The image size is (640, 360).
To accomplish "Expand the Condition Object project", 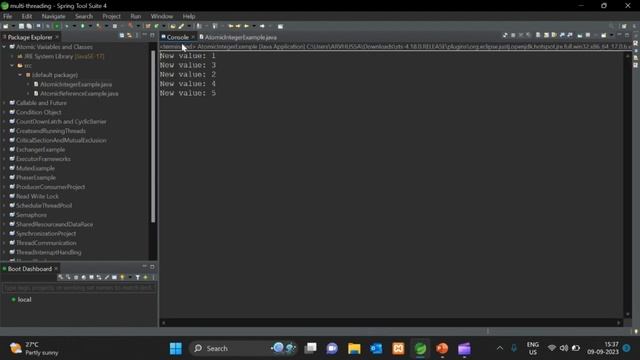I will (x=4, y=113).
